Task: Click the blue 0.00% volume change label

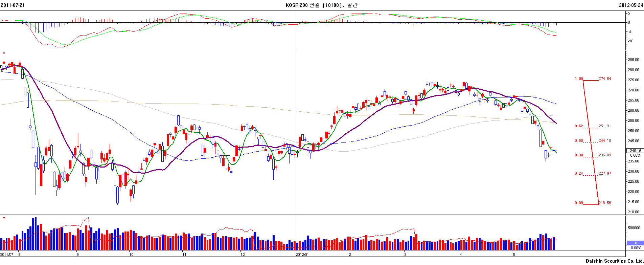Action: coord(636,248)
